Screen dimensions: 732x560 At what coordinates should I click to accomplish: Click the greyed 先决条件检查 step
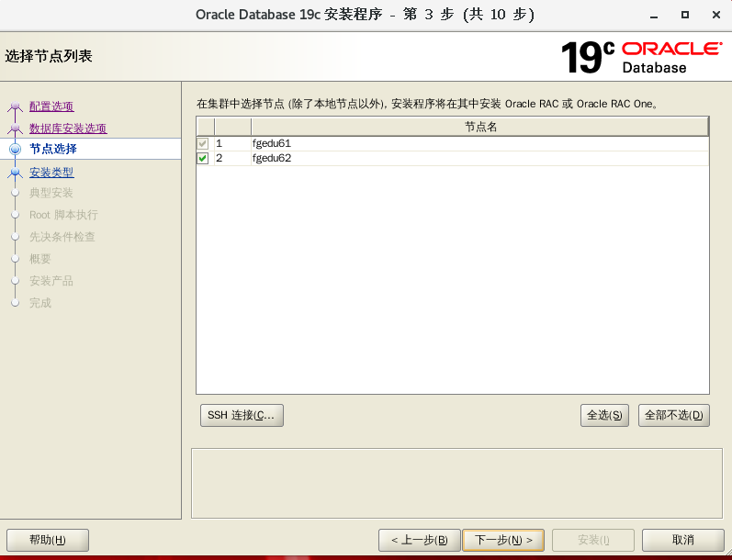(62, 237)
